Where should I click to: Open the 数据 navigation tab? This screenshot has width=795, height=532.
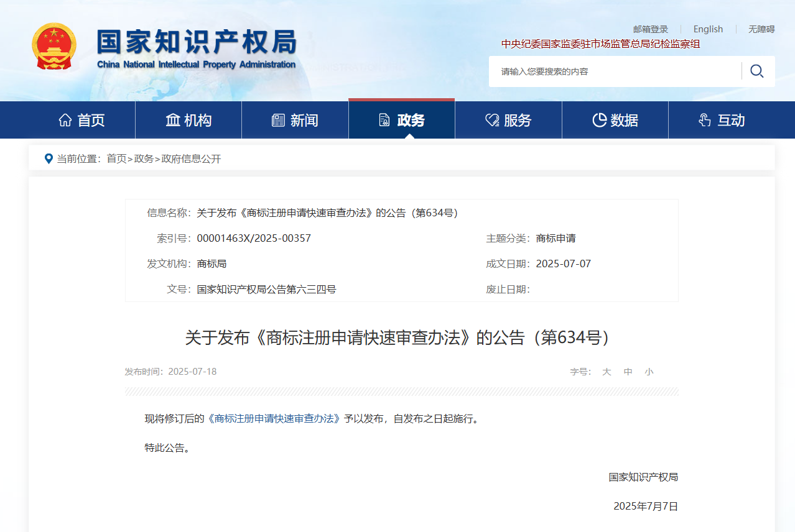pos(615,120)
